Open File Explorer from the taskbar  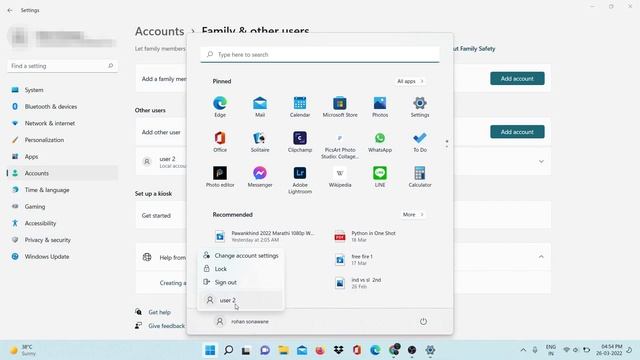[283, 350]
